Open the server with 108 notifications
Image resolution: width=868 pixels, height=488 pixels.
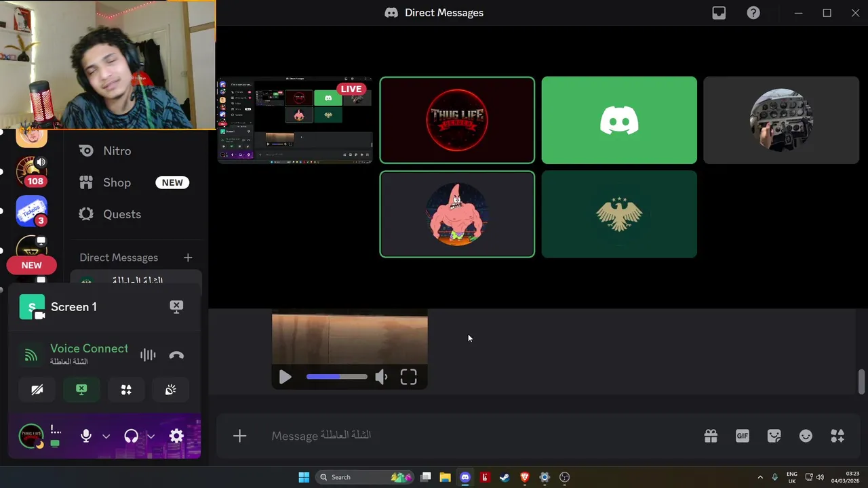pos(32,171)
